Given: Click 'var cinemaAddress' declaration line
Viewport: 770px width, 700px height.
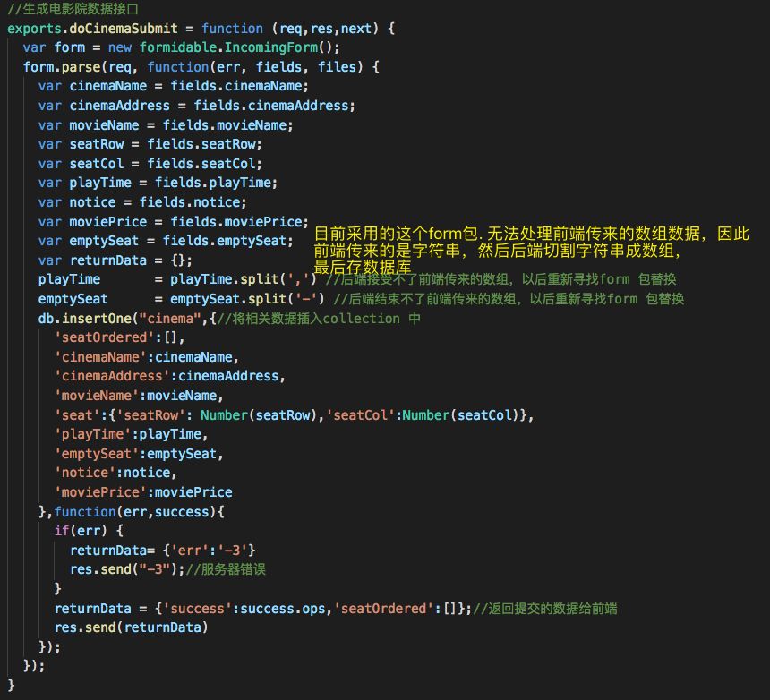Looking at the screenshot, I should 196,106.
